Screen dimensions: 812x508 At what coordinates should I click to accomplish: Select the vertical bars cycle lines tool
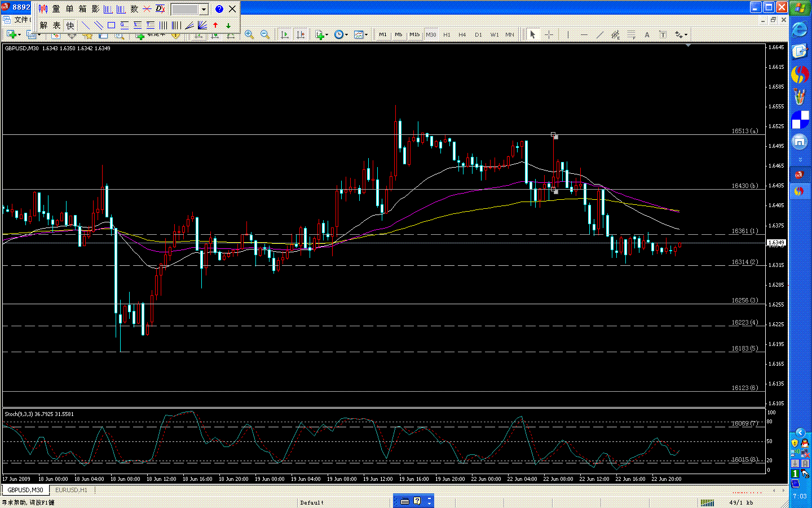click(x=163, y=25)
